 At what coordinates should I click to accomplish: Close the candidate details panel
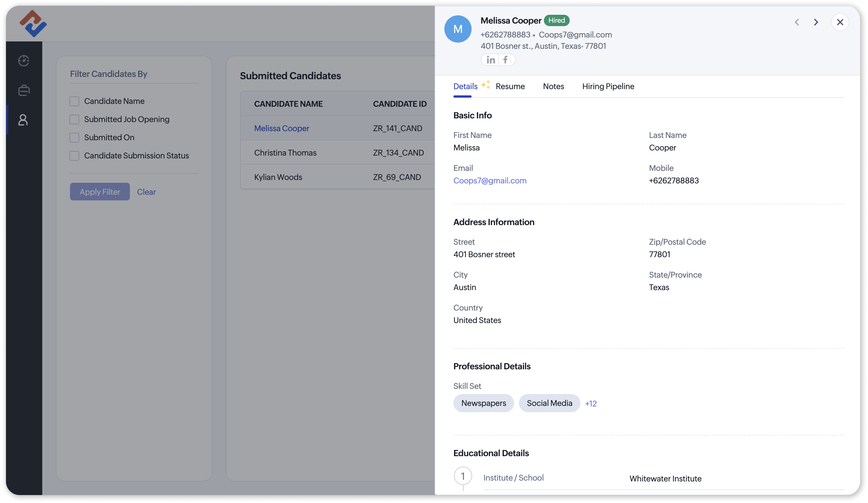[840, 22]
